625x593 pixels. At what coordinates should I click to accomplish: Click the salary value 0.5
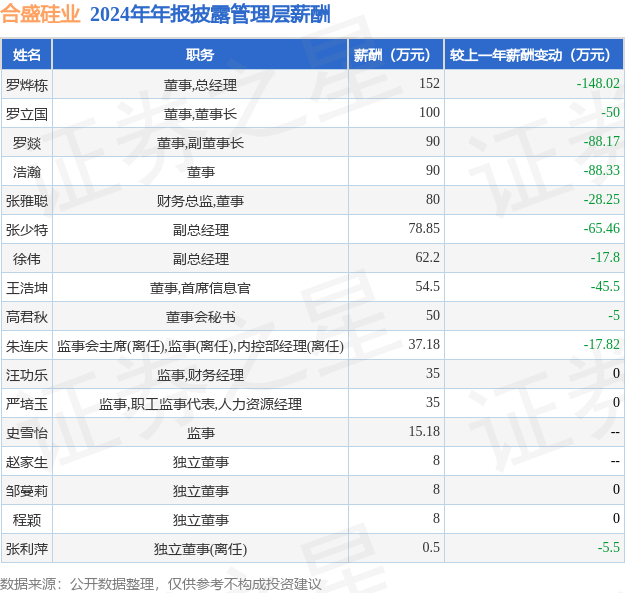(431, 548)
